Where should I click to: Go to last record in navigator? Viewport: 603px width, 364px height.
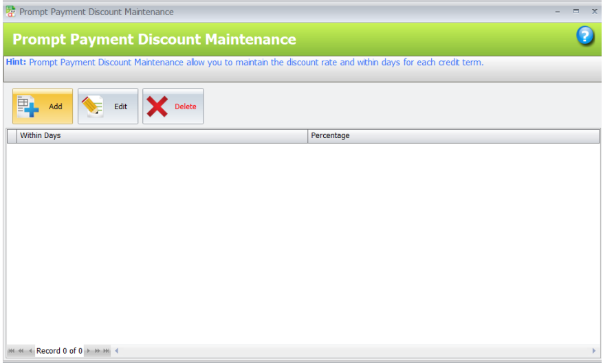107,350
